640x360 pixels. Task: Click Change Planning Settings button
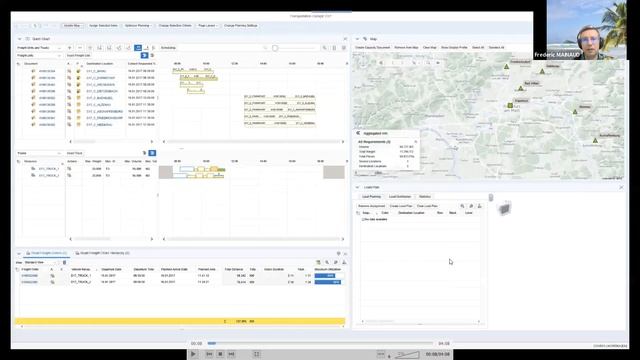(240, 26)
